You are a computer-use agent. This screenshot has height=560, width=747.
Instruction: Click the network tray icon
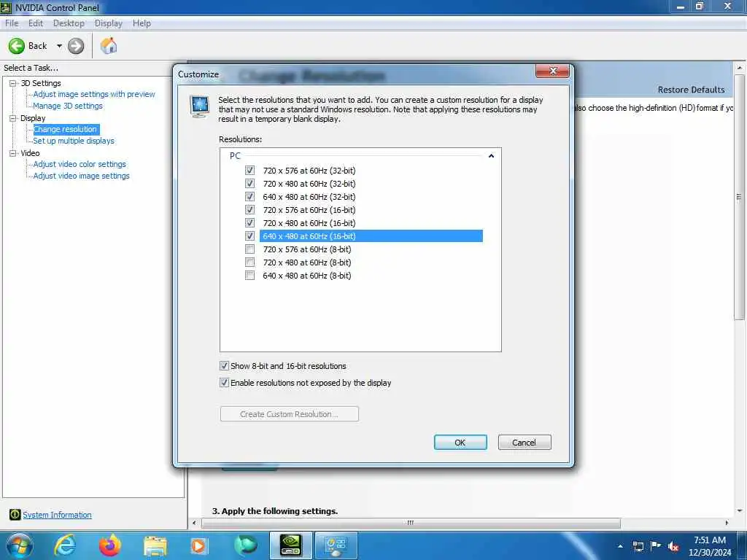[x=638, y=546]
